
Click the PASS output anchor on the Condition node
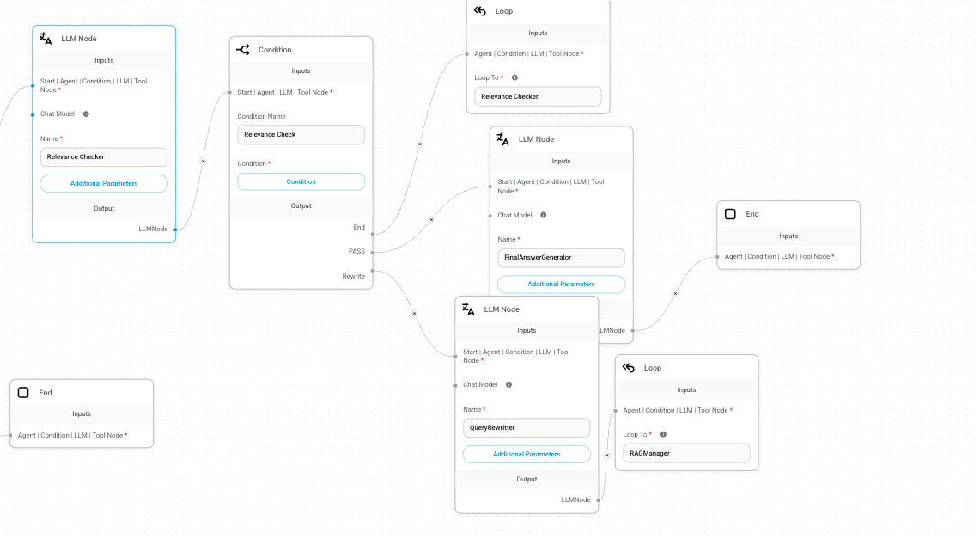pos(374,252)
